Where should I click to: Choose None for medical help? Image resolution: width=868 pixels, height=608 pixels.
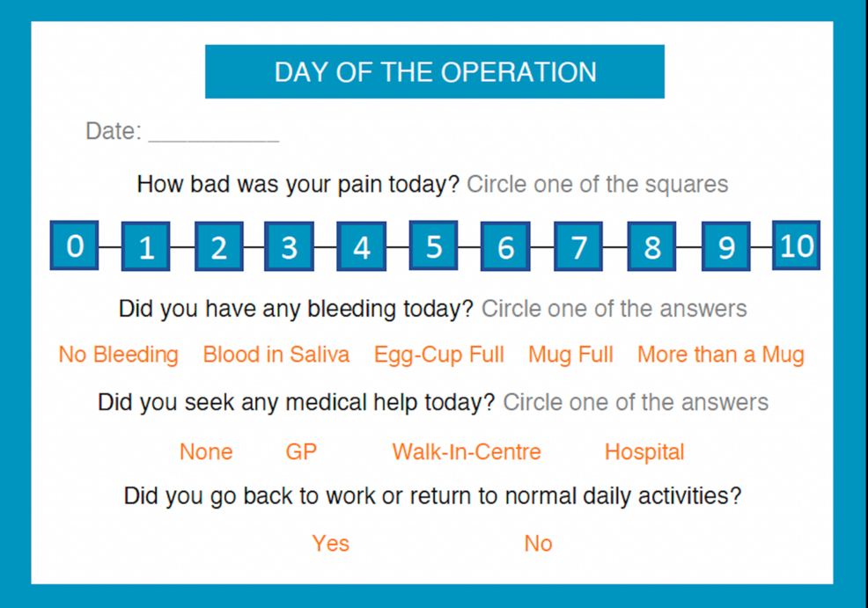pos(206,452)
